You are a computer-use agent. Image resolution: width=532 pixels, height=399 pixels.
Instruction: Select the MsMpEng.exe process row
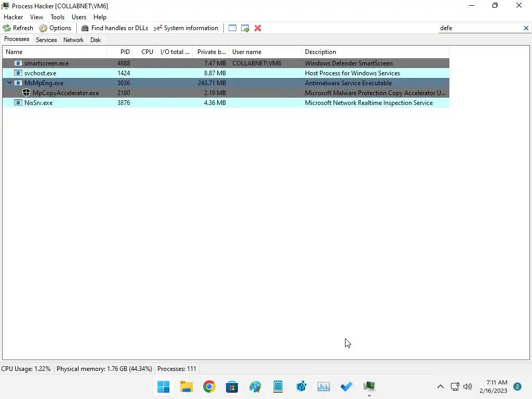click(x=226, y=83)
